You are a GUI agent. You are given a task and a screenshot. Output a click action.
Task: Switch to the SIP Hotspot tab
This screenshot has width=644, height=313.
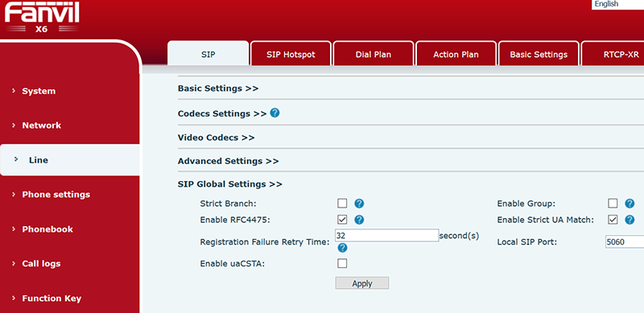[x=291, y=54]
